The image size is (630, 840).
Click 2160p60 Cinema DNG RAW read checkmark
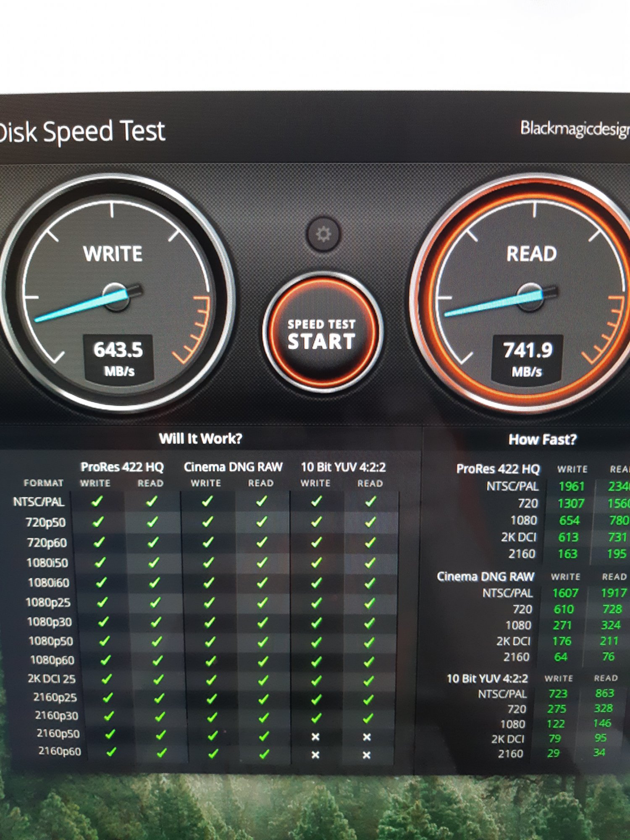[x=264, y=754]
